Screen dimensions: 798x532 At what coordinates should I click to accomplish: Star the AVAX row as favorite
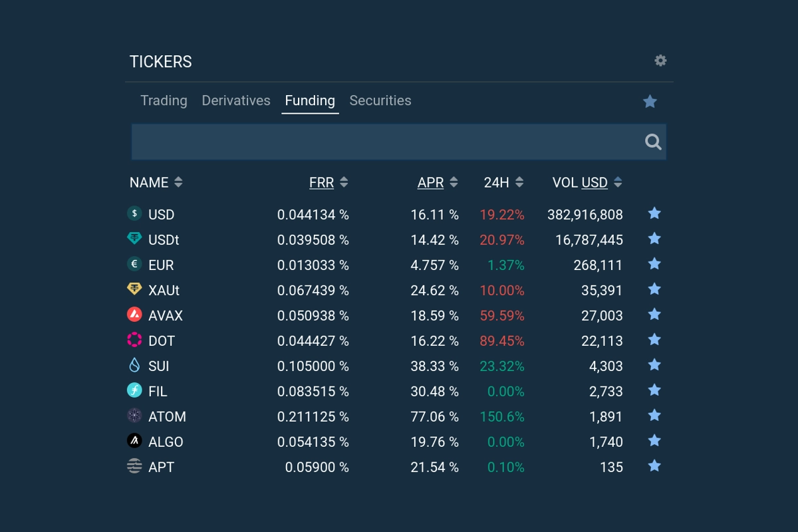(x=654, y=315)
